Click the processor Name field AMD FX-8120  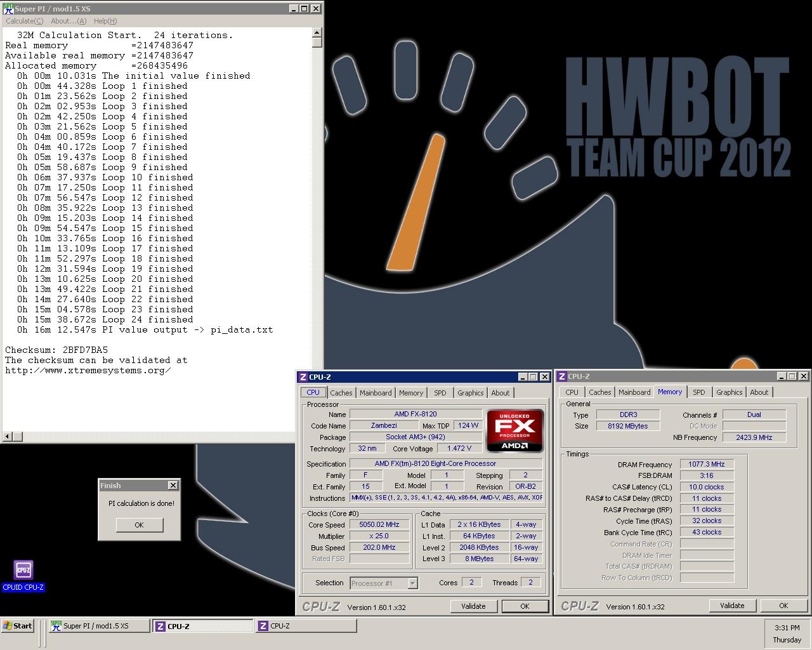416,415
